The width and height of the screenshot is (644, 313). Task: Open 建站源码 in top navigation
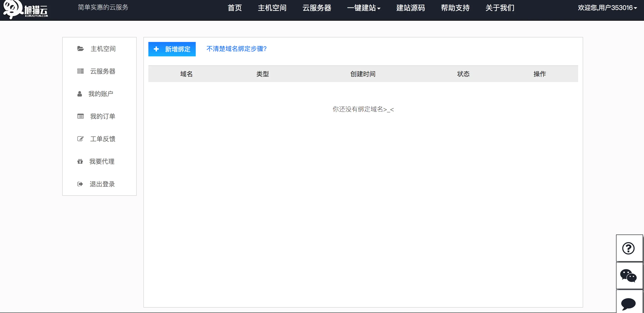410,8
